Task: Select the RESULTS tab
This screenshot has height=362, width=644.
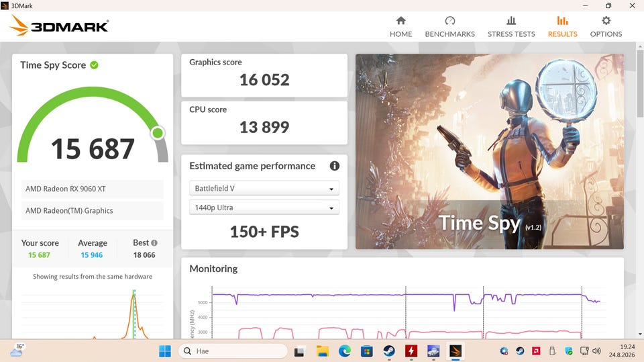Action: pos(562,27)
